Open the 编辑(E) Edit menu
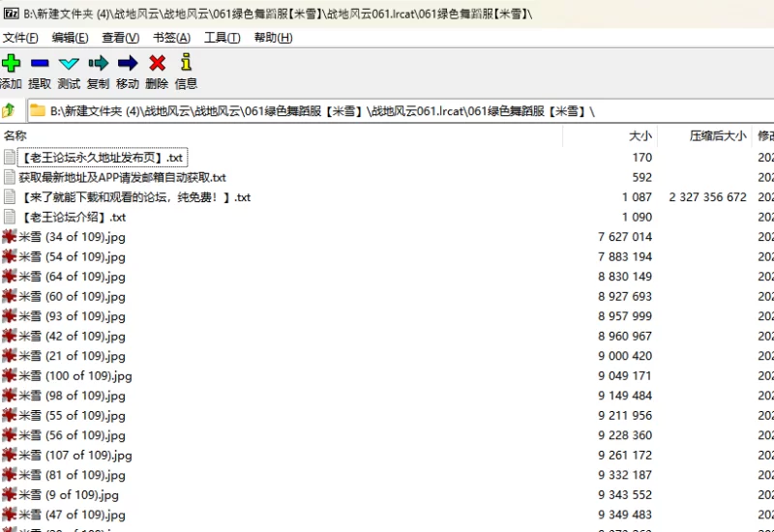Image resolution: width=774 pixels, height=532 pixels. 70,38
